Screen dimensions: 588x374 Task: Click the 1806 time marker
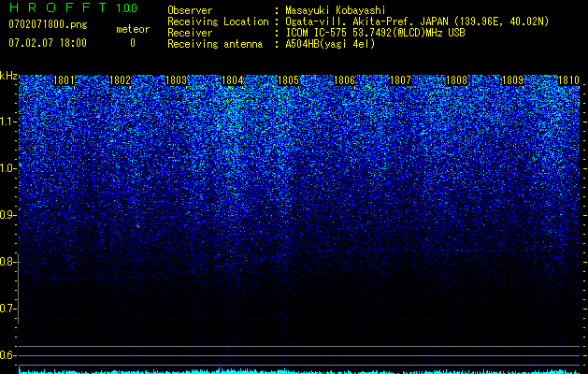pos(344,80)
